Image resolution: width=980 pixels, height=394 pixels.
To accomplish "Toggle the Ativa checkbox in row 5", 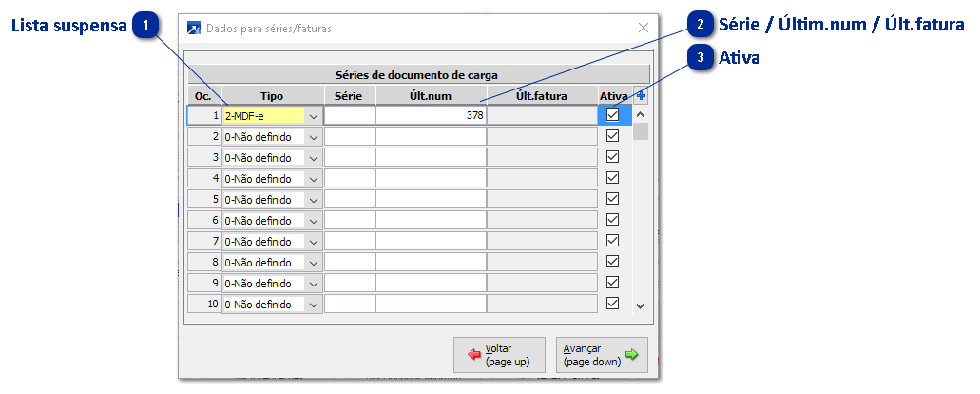I will pyautogui.click(x=612, y=199).
